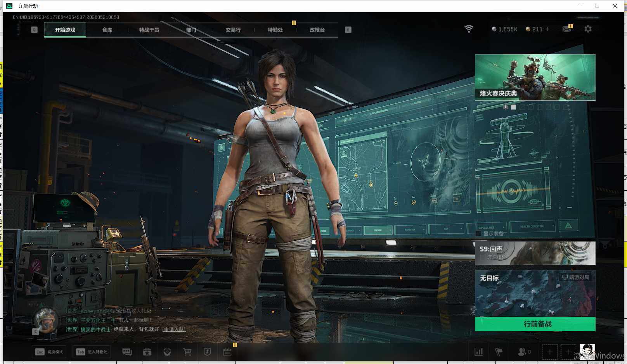Switch to the 交易行 tab
The image size is (627, 364).
pyautogui.click(x=233, y=30)
